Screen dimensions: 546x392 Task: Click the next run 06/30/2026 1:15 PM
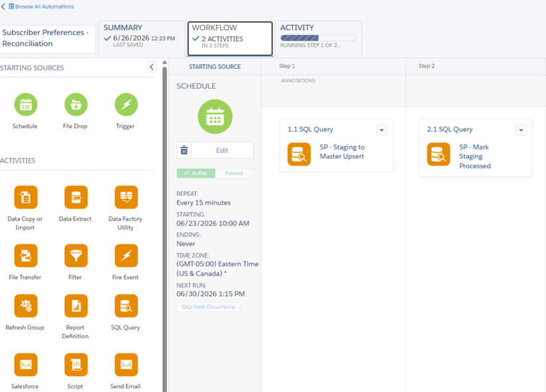[x=211, y=294]
